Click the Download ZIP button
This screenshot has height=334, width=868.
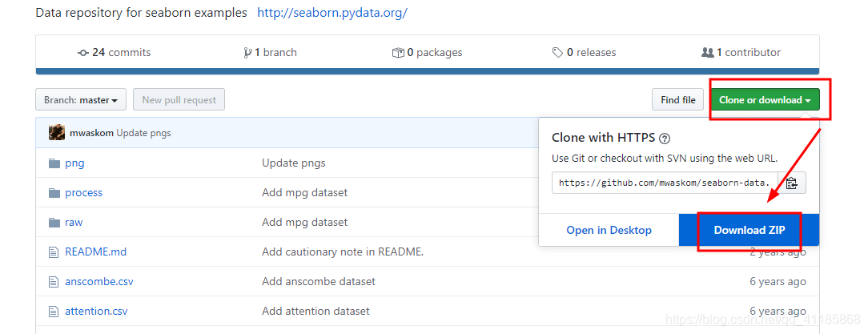(749, 230)
